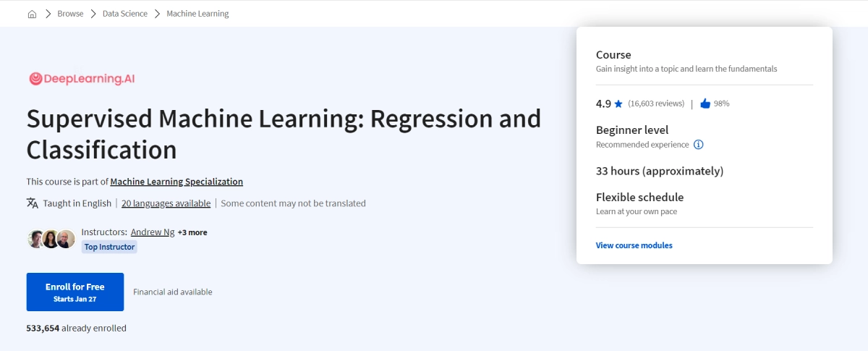Open Machine Learning Specialization link
The image size is (868, 351).
[x=176, y=182]
